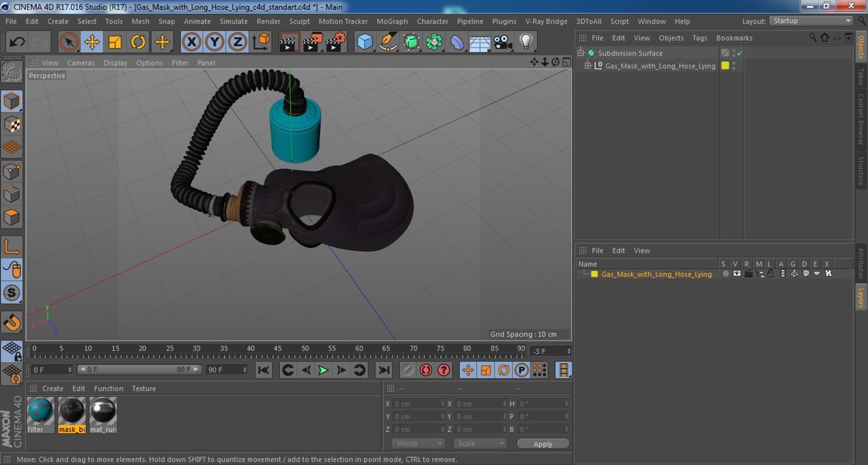
Task: Open the material Texture menu
Action: (144, 389)
